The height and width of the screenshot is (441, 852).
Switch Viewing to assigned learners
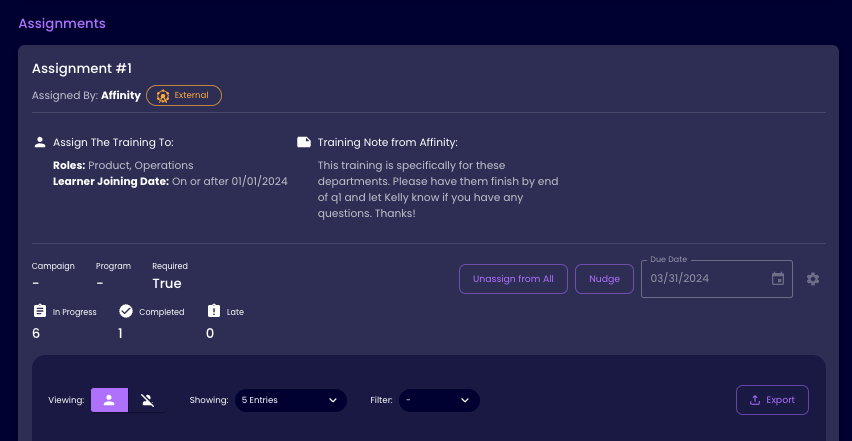pos(110,400)
